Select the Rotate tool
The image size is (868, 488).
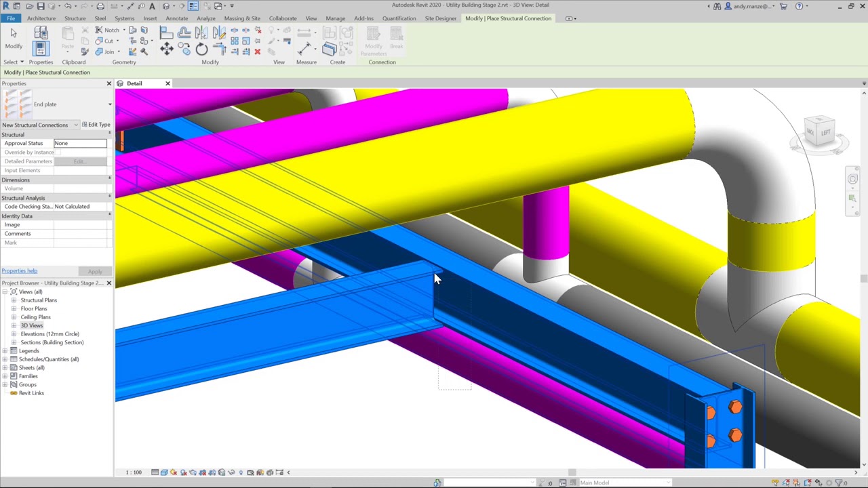click(x=201, y=49)
